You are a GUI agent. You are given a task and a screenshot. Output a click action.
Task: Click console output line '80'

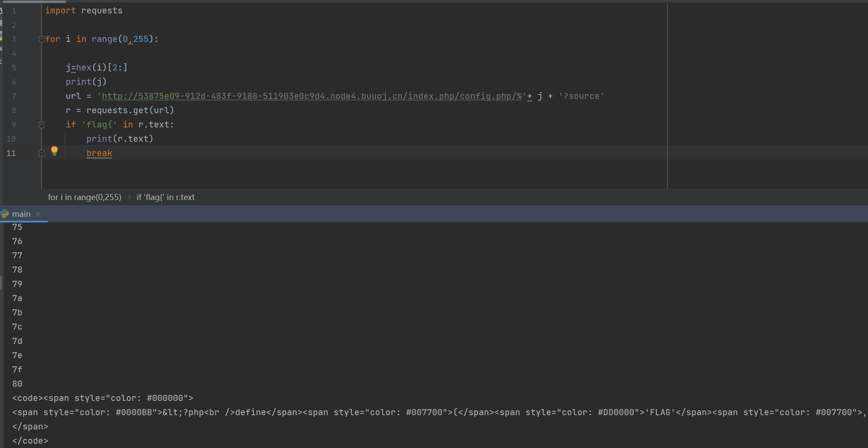tap(17, 384)
